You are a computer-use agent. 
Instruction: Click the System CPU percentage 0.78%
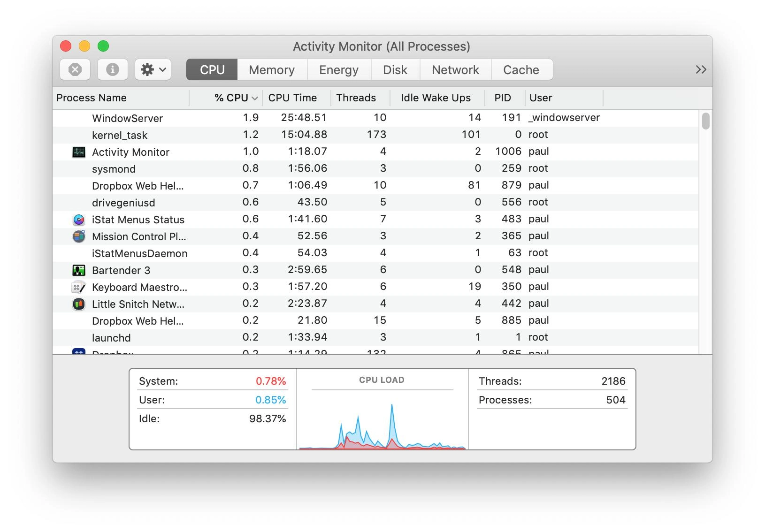(271, 381)
